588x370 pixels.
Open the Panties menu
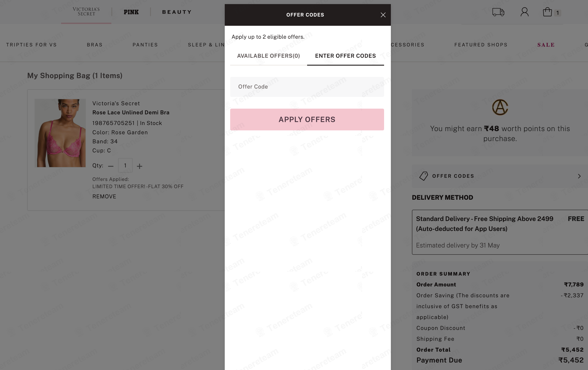[145, 45]
